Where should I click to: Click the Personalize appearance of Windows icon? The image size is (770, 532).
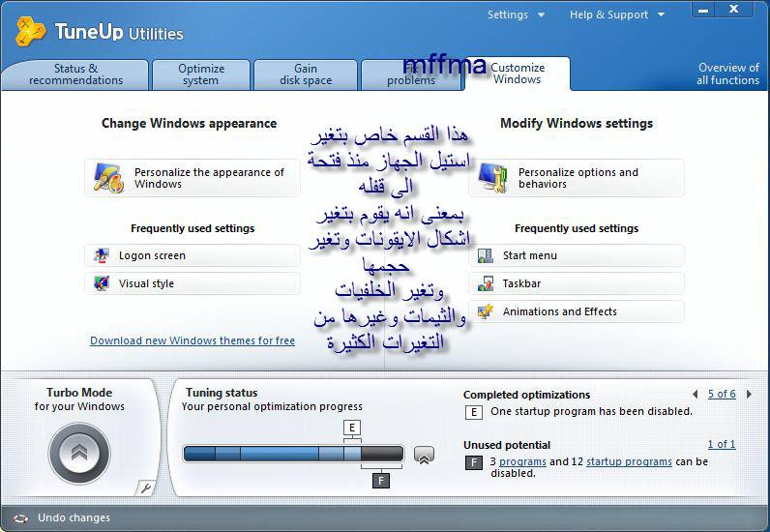coord(108,178)
